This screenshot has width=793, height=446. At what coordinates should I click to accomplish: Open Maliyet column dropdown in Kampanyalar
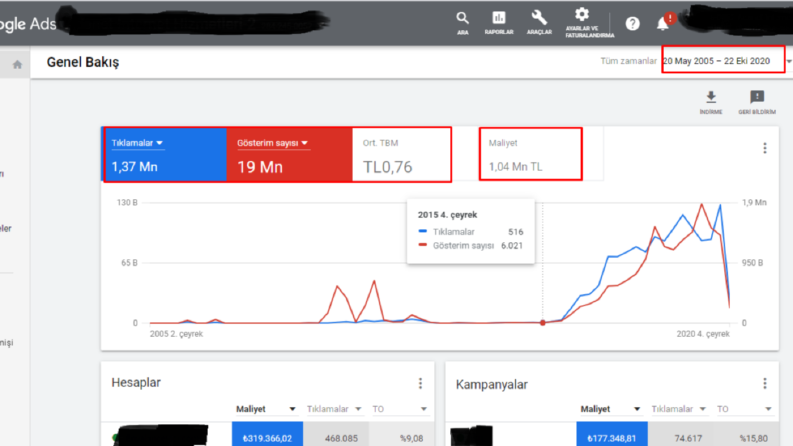tap(637, 409)
